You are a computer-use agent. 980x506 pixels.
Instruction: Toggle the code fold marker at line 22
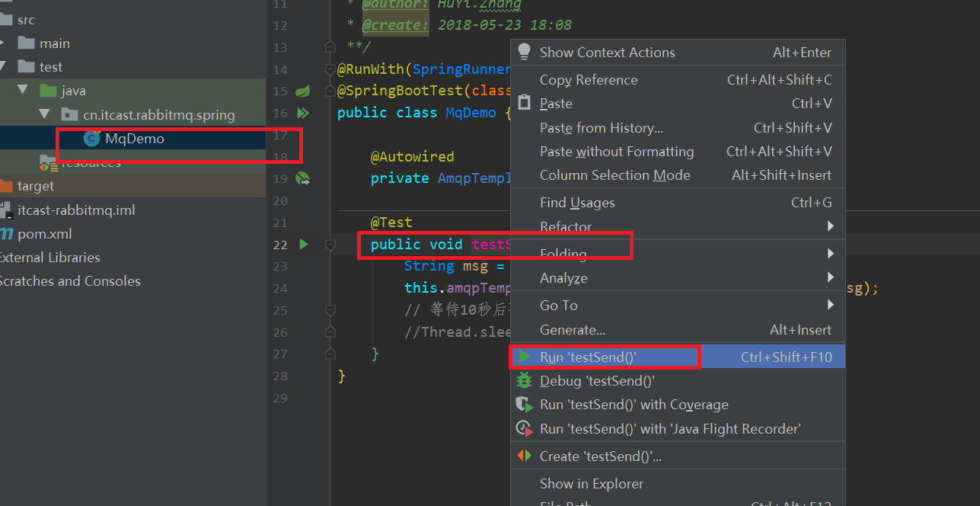click(x=330, y=245)
